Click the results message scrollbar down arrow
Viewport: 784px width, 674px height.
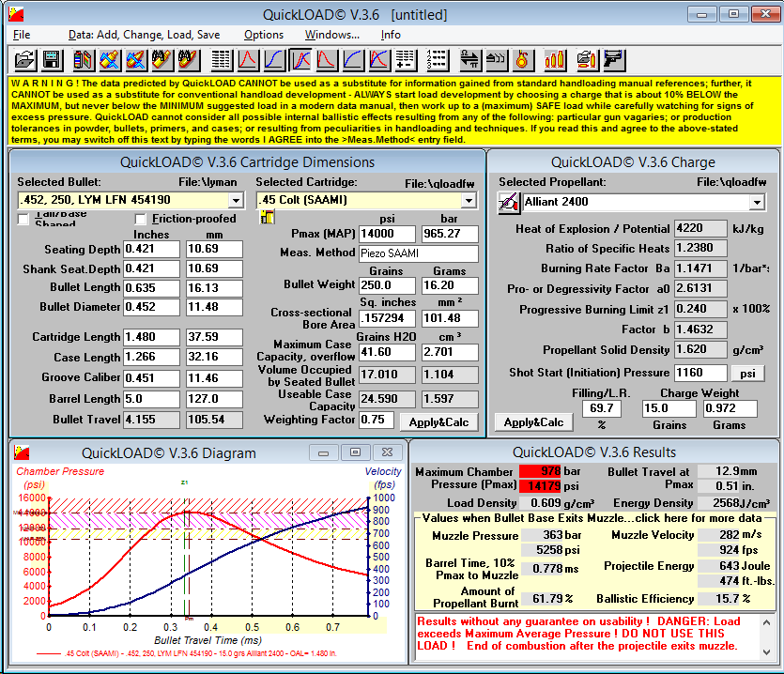click(766, 651)
